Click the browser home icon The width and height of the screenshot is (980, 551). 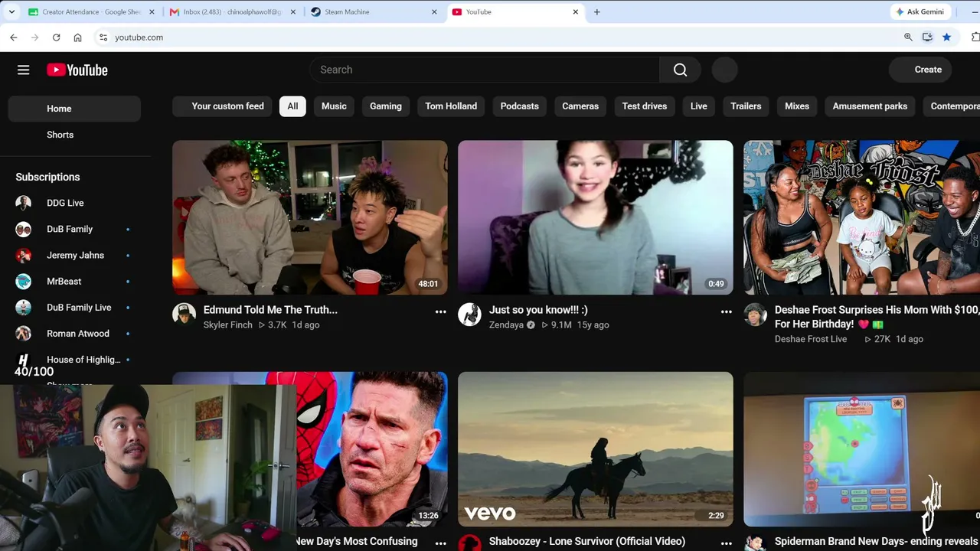coord(77,37)
